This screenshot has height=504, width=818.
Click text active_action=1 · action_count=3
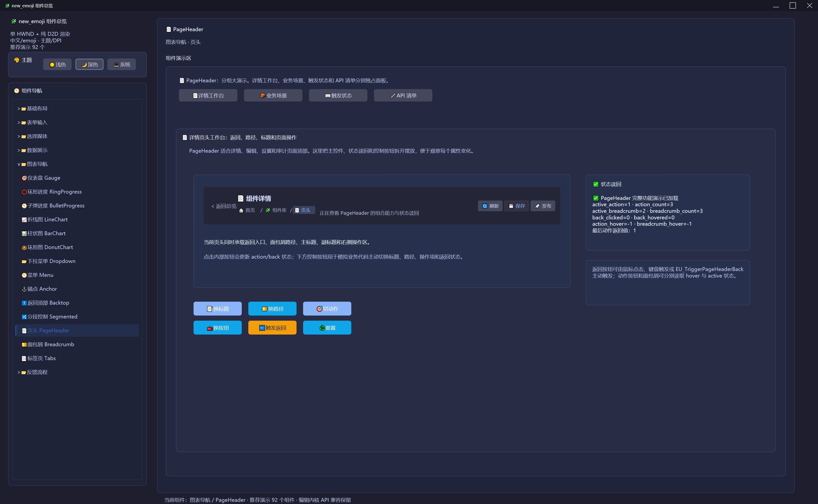pyautogui.click(x=632, y=205)
